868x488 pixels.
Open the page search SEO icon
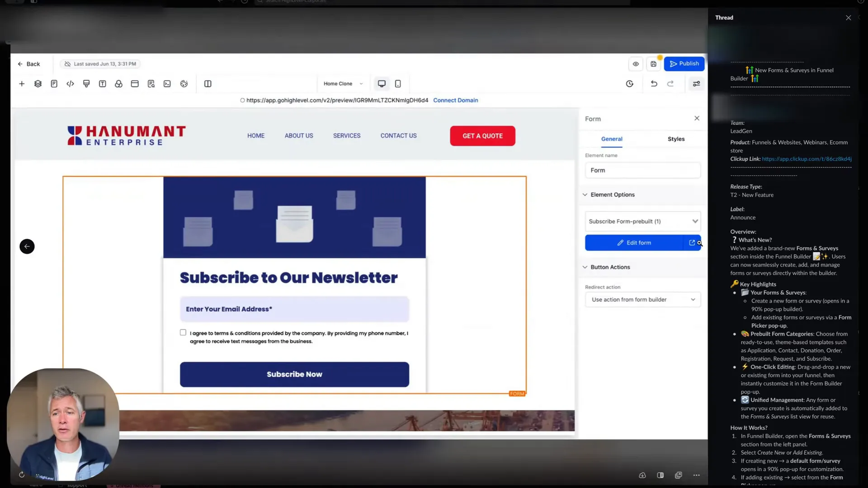click(151, 84)
